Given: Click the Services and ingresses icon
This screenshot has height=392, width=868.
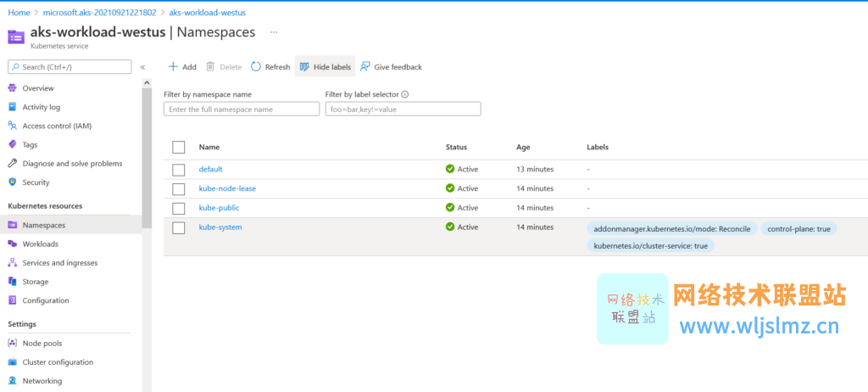Looking at the screenshot, I should 12,263.
